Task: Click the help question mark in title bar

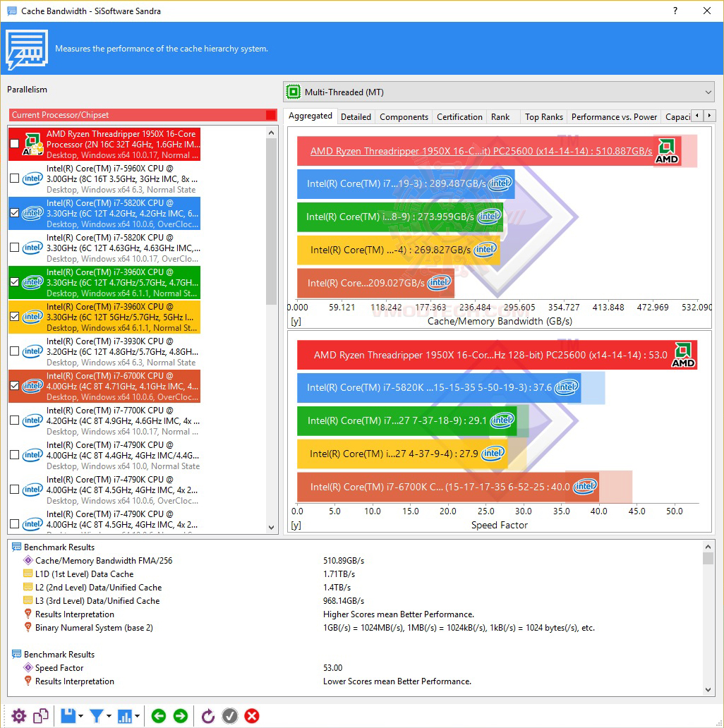Action: [675, 11]
